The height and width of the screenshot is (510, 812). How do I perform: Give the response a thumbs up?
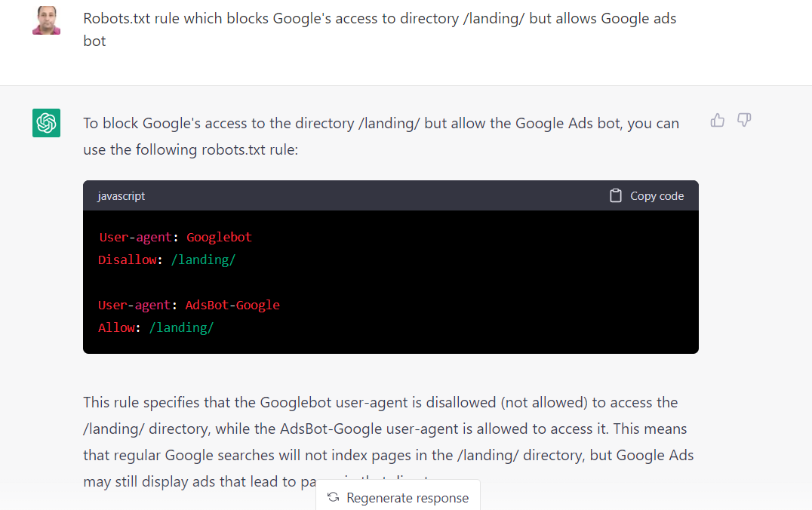[717, 119]
